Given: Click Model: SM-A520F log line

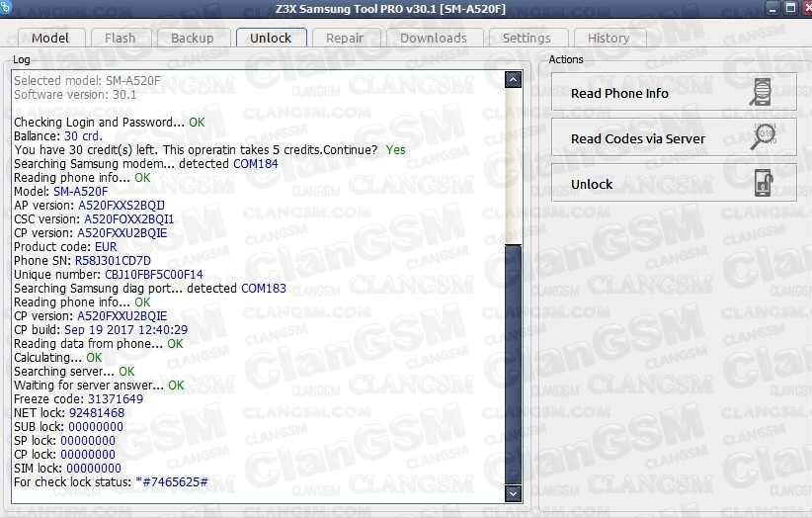Looking at the screenshot, I should (x=60, y=191).
